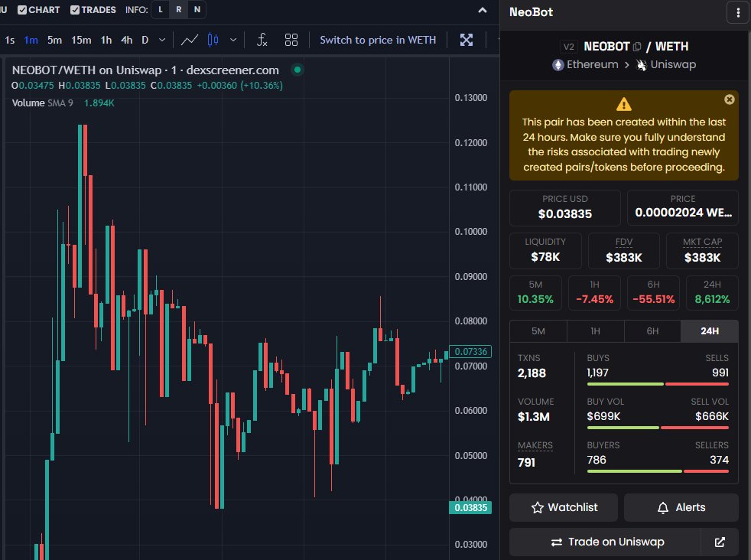The width and height of the screenshot is (751, 560).
Task: Click the VOLUME $1.3M value
Action: click(534, 417)
